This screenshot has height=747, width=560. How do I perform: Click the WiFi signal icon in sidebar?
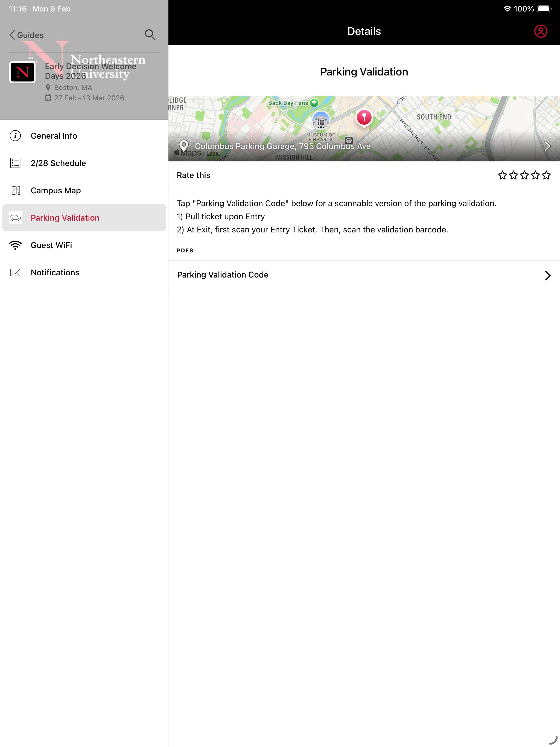(15, 245)
